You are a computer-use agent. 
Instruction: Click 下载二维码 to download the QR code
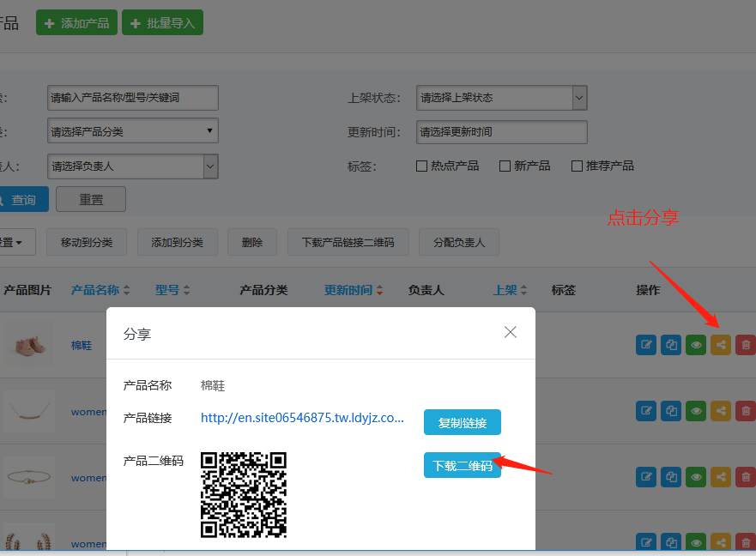click(462, 465)
